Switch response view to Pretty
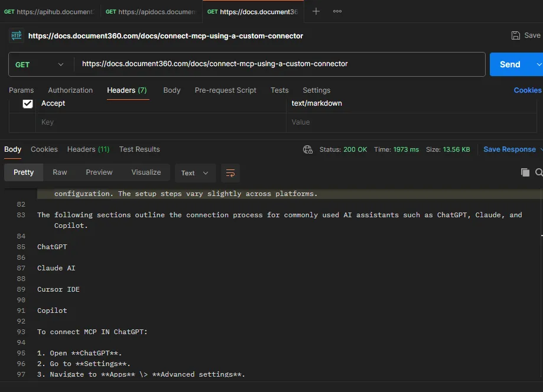Screen dimensions: 543x392 [x=24, y=172]
